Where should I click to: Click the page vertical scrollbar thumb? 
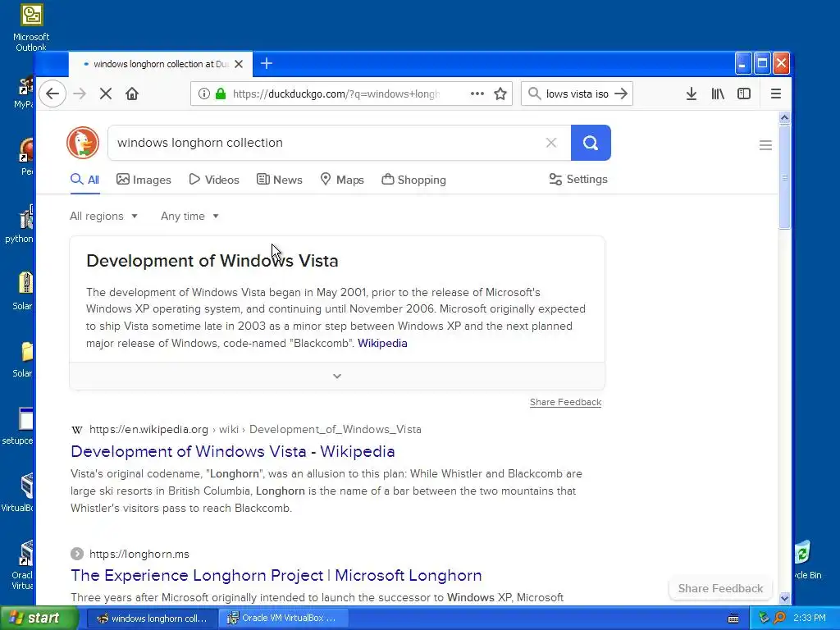pos(784,177)
